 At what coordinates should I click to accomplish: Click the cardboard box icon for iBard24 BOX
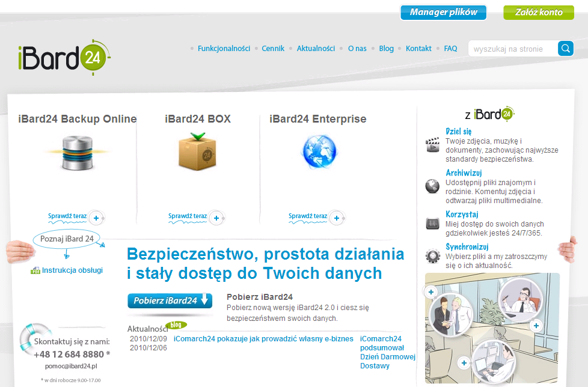tap(198, 151)
